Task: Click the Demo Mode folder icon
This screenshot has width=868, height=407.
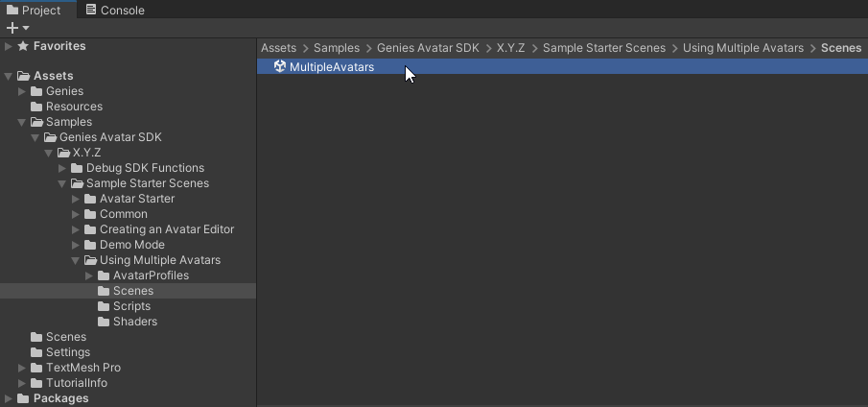Action: pyautogui.click(x=91, y=245)
